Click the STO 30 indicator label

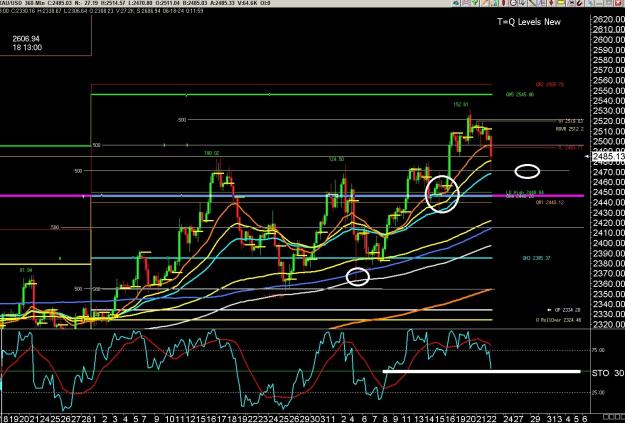point(607,373)
